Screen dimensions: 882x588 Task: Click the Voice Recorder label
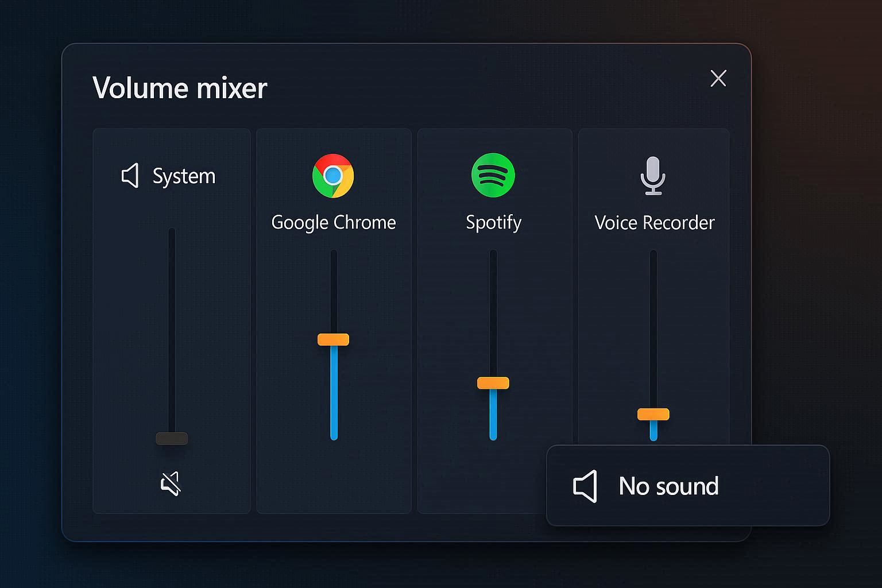tap(655, 223)
